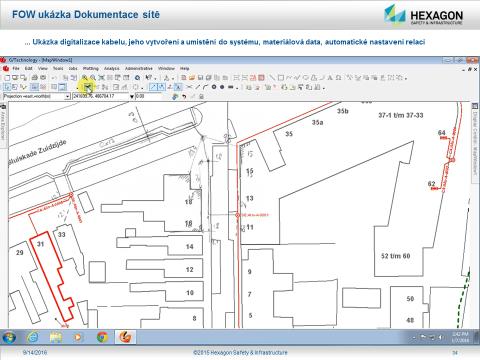The image size is (480, 360).
Task: Switch to G/Technology taskbar button
Action: coord(125,337)
